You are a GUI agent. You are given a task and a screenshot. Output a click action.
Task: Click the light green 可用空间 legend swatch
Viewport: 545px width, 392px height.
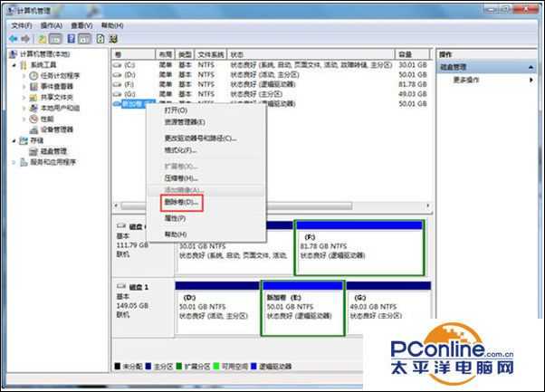216,366
